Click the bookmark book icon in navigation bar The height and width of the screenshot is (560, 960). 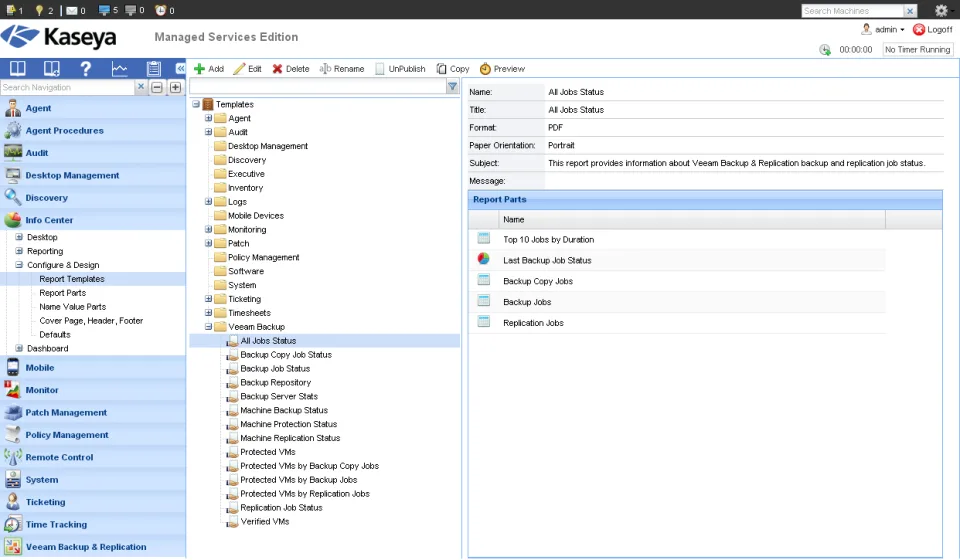click(x=52, y=69)
